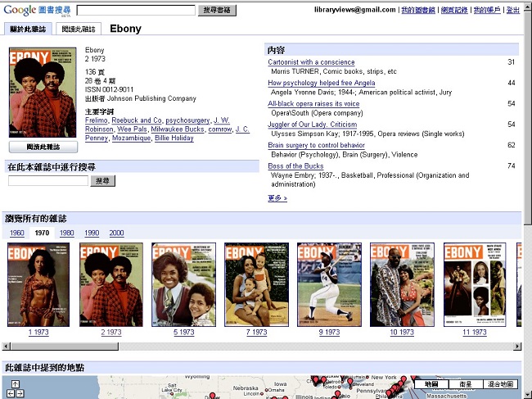Open the psychosurgery keyword link
The image size is (532, 399).
(187, 120)
